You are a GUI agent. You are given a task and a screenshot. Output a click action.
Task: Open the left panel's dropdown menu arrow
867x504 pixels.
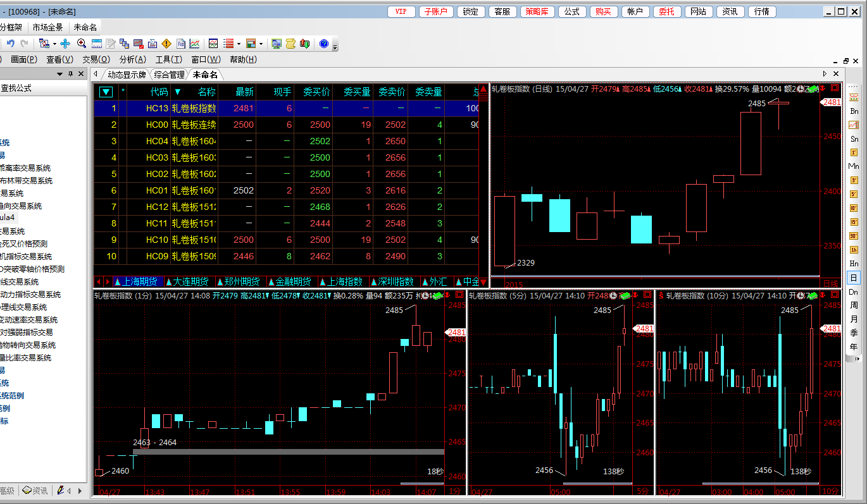coord(59,74)
